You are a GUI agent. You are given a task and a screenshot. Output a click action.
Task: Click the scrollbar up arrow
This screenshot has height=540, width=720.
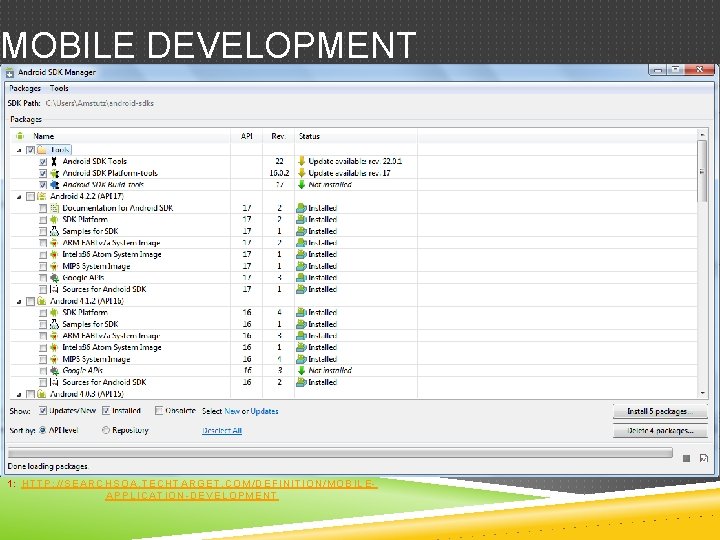702,135
